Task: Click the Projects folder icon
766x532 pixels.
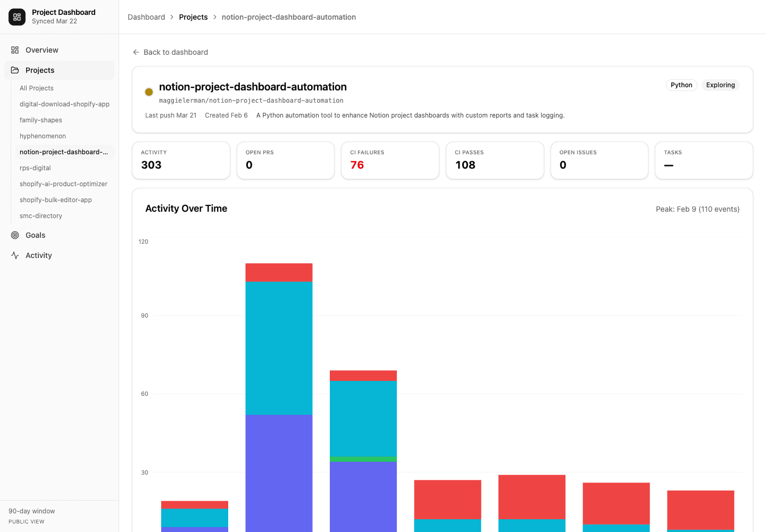Action: tap(15, 70)
